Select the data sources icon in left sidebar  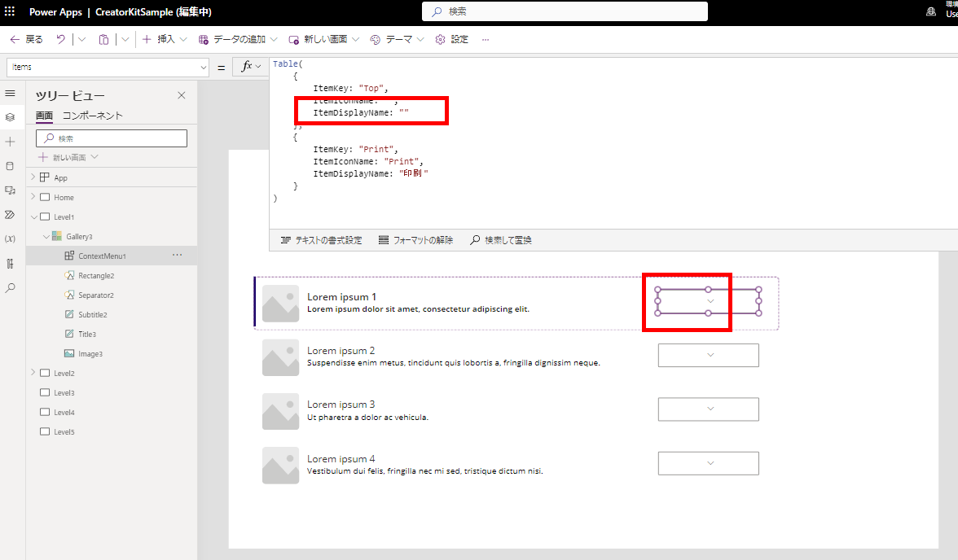pos(11,166)
